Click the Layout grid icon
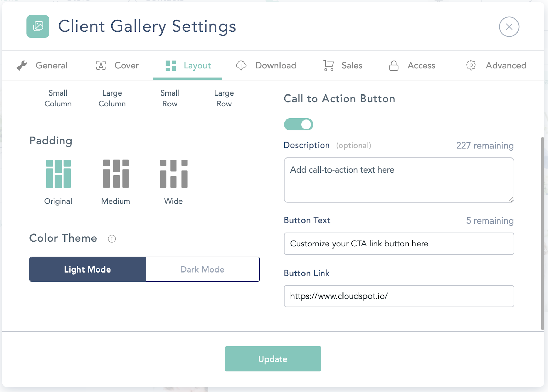Viewport: 548px width, 392px height. coord(171,65)
